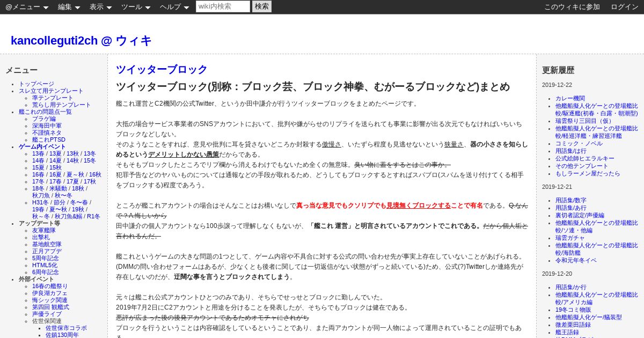The height and width of the screenshot is (338, 644).
Task: Click the 検索 search button
Action: 262,6
